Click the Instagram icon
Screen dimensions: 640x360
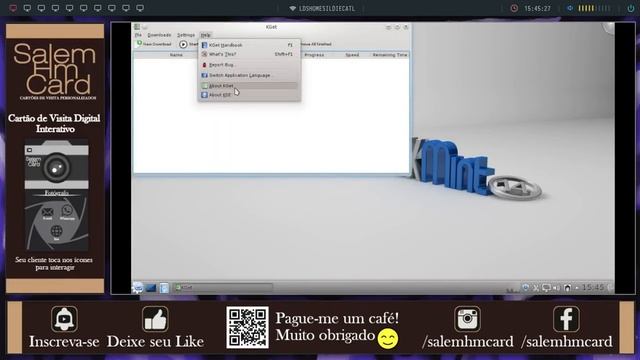467,319
